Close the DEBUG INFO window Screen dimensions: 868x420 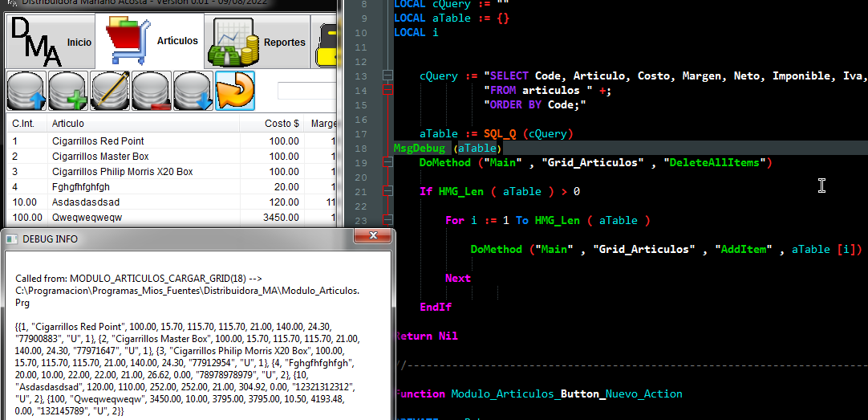click(x=372, y=235)
